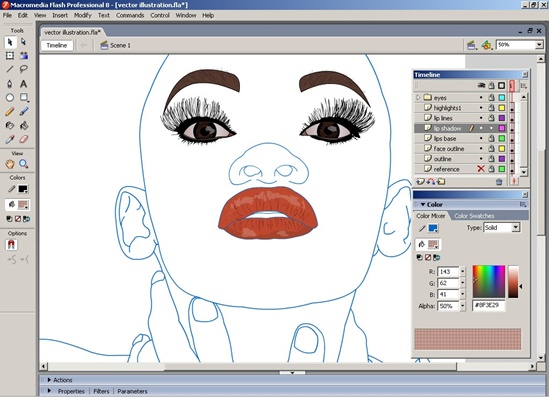Select the Oval tool
The height and width of the screenshot is (397, 549).
click(10, 98)
